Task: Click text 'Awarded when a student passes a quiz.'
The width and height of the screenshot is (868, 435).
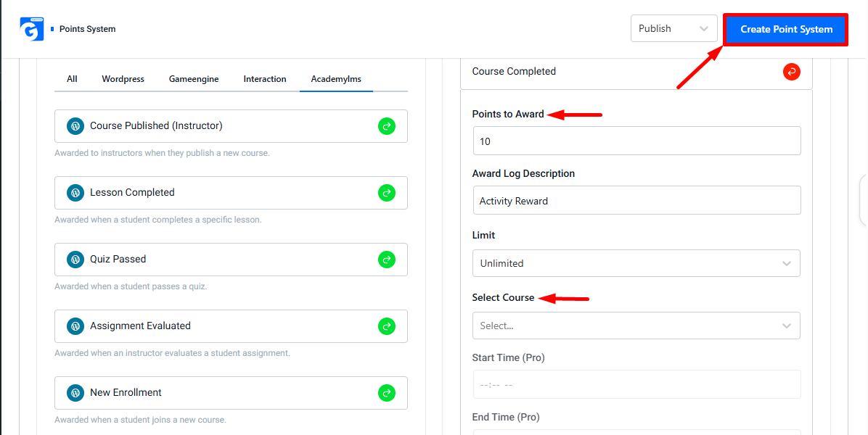Action: (131, 287)
